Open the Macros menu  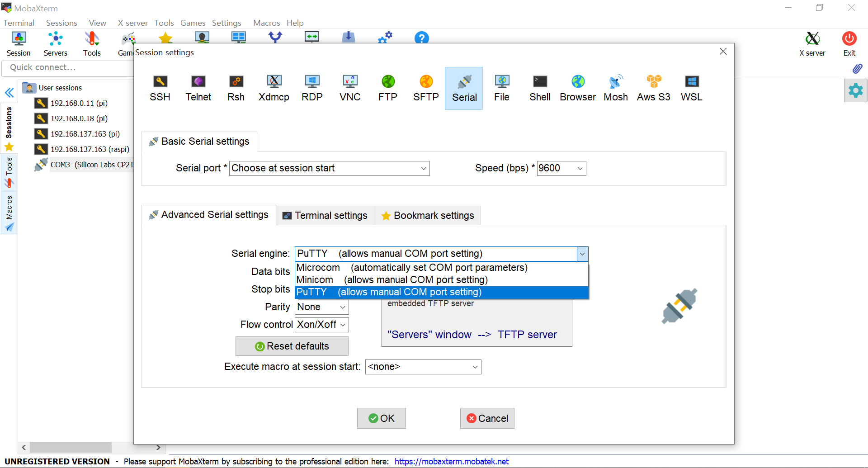click(267, 23)
